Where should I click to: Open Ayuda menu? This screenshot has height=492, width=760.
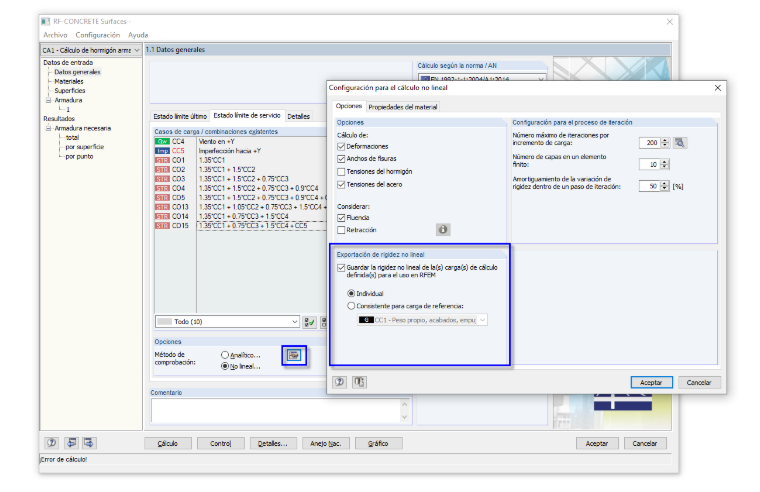[138, 35]
